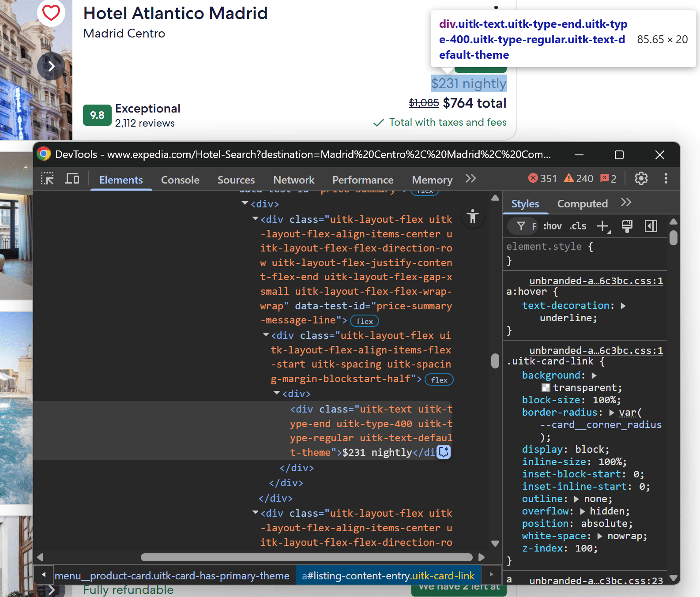This screenshot has width=700, height=597.
Task: Expand the background shorthand property
Action: click(x=594, y=375)
